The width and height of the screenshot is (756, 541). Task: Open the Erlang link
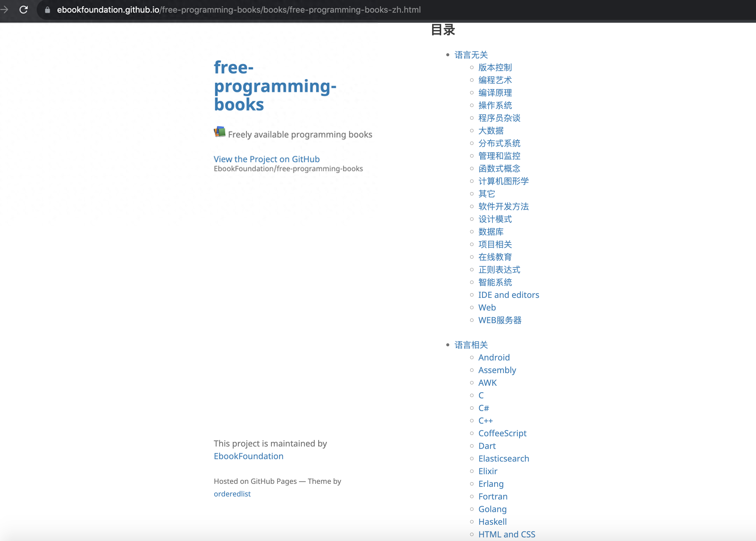(x=491, y=484)
